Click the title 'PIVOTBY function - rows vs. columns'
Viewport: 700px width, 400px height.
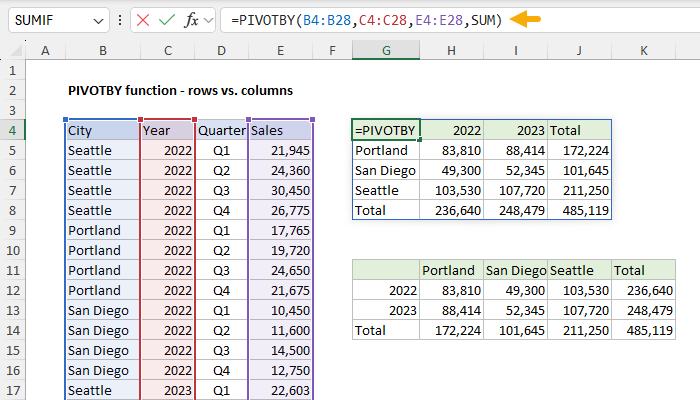tap(180, 91)
